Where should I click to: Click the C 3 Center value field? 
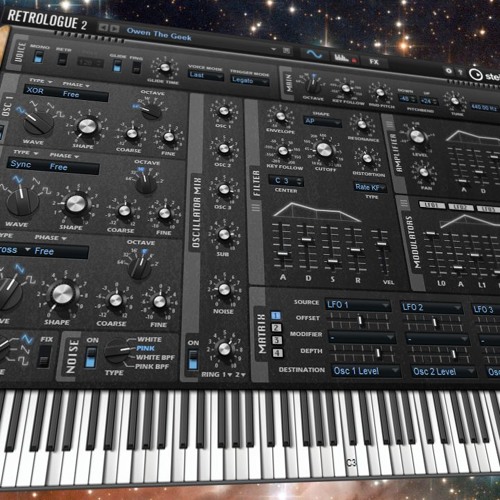point(286,181)
